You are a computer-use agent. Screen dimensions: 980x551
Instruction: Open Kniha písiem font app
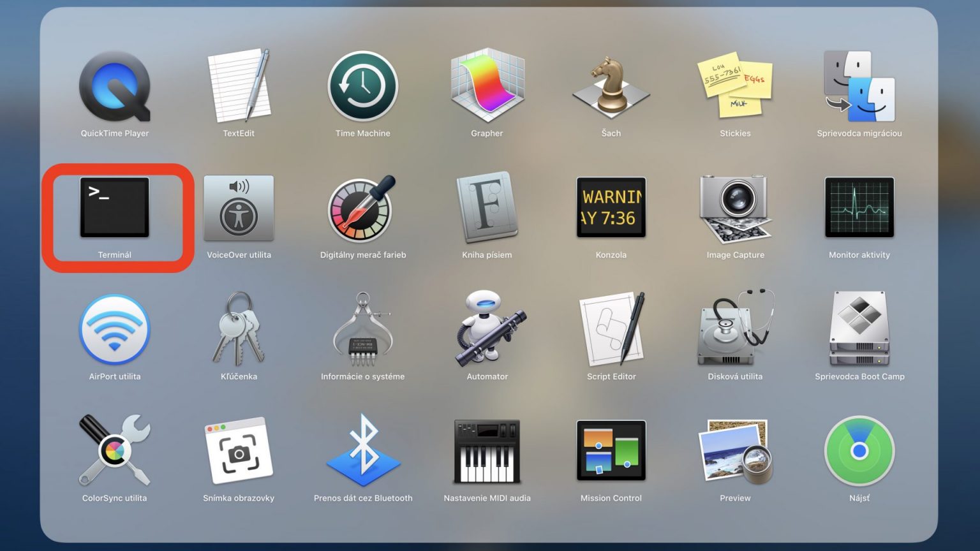487,208
